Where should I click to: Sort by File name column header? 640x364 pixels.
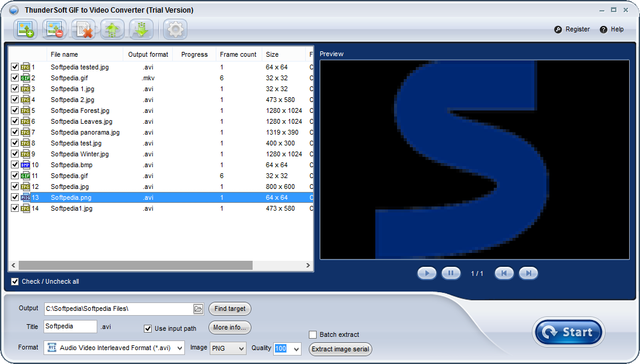pyautogui.click(x=85, y=54)
